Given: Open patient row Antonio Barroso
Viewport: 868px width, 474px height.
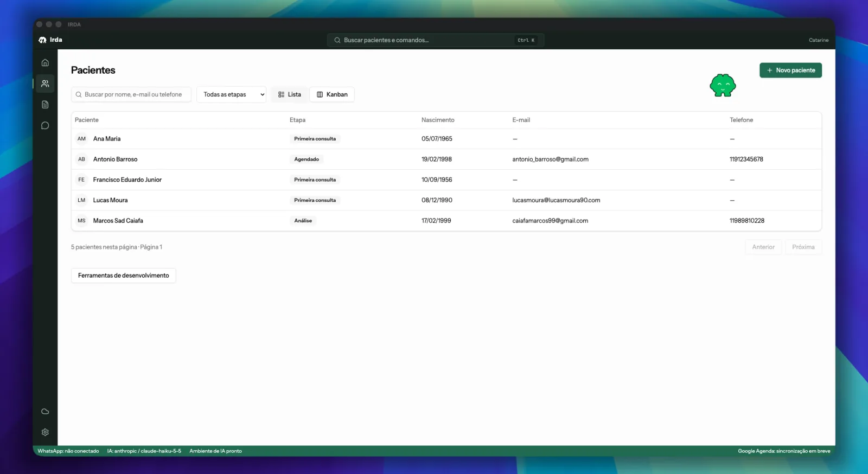Looking at the screenshot, I should [x=446, y=159].
